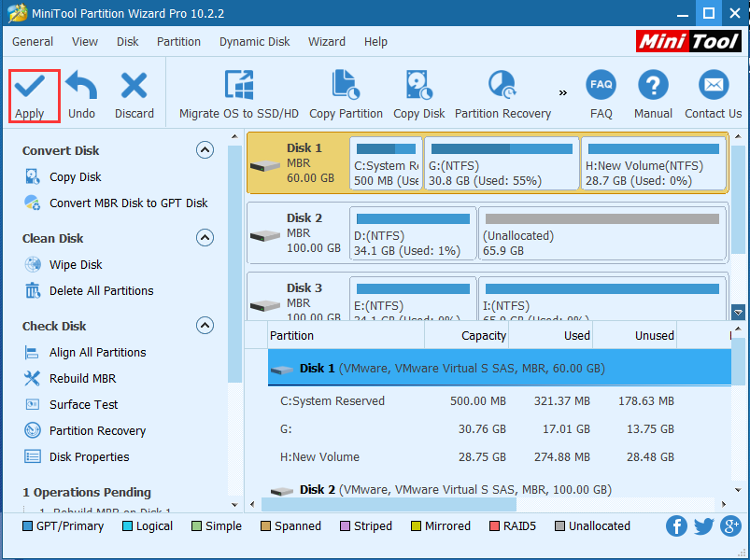This screenshot has width=750, height=560.
Task: Open the View menu
Action: (x=85, y=42)
